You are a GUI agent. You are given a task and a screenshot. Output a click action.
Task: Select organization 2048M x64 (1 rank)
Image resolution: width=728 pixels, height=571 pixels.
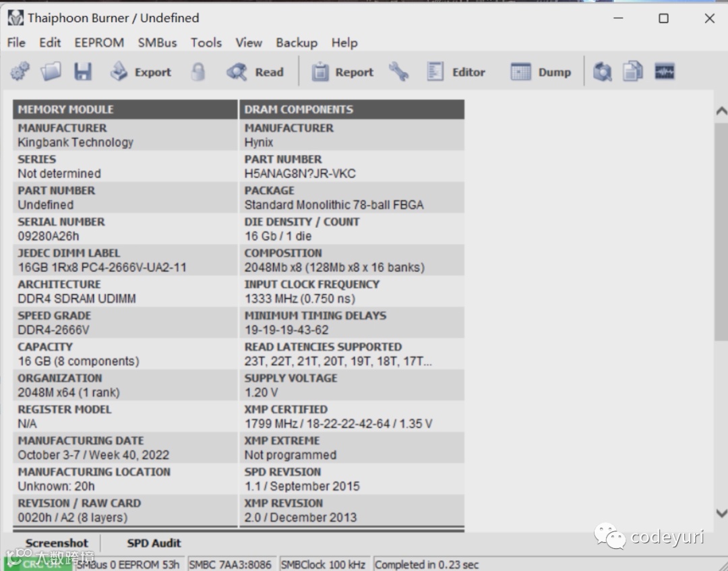(x=69, y=392)
